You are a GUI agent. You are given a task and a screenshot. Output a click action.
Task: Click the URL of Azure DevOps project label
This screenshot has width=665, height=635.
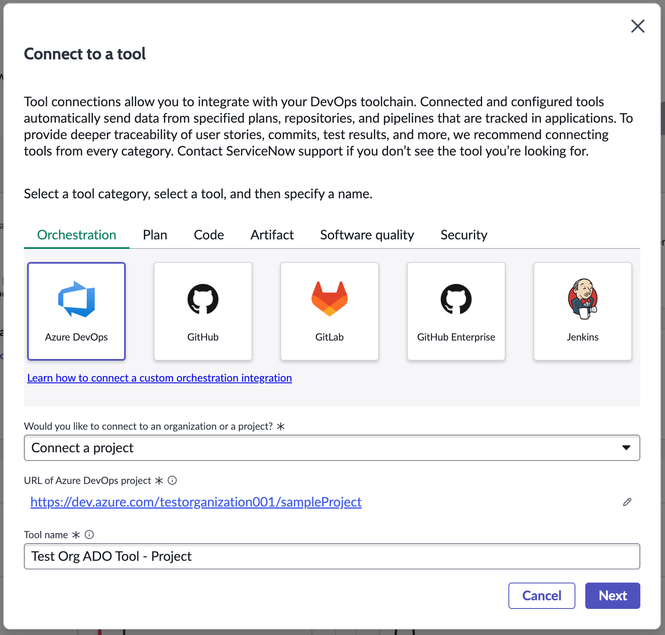(87, 480)
